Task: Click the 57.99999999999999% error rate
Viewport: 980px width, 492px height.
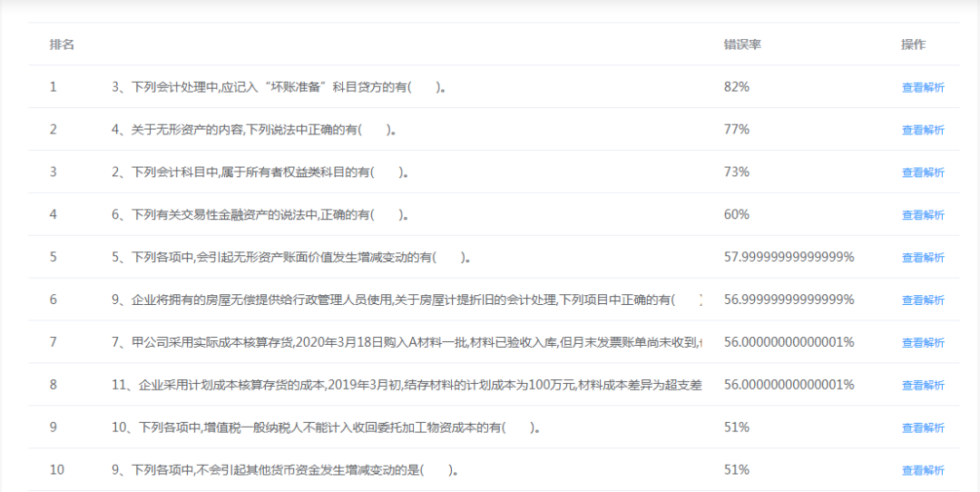Action: pos(789,258)
